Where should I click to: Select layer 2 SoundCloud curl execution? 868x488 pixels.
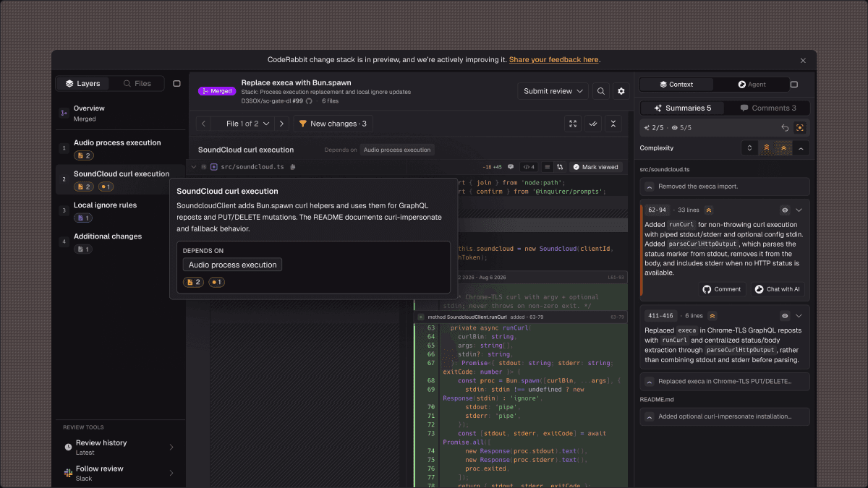click(120, 180)
